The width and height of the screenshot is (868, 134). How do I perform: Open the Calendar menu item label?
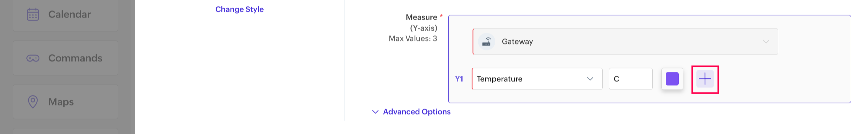[69, 15]
